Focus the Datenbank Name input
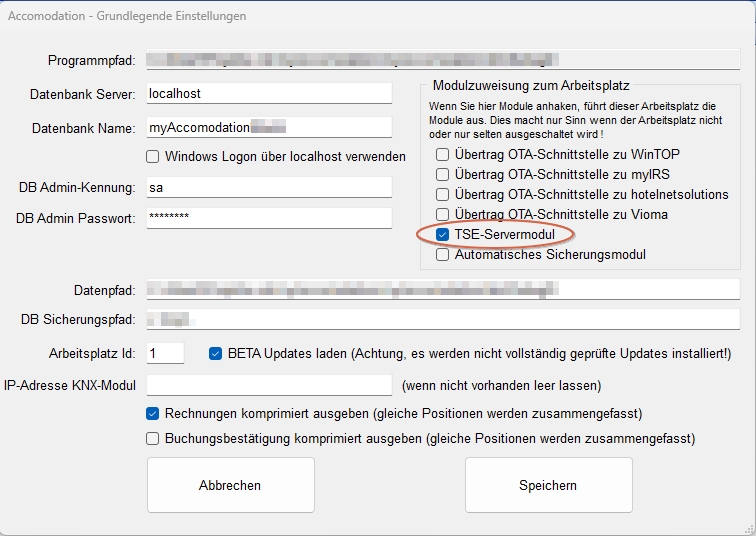 268,127
